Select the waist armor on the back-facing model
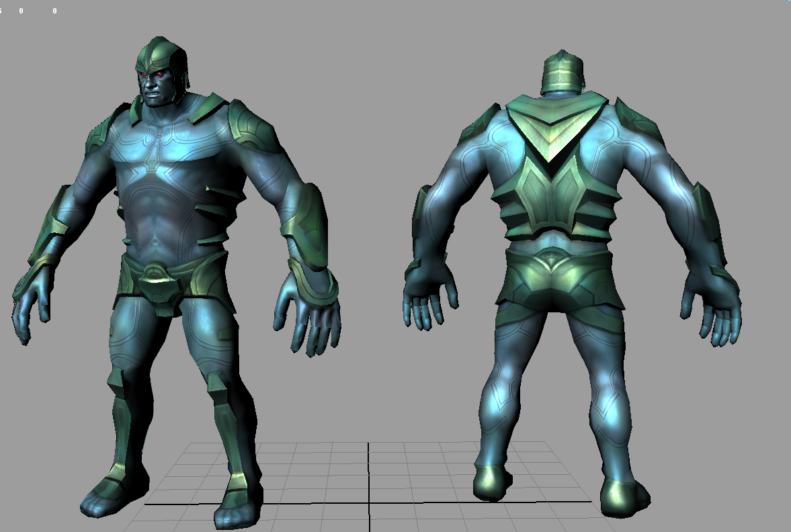791x532 pixels. coord(552,275)
